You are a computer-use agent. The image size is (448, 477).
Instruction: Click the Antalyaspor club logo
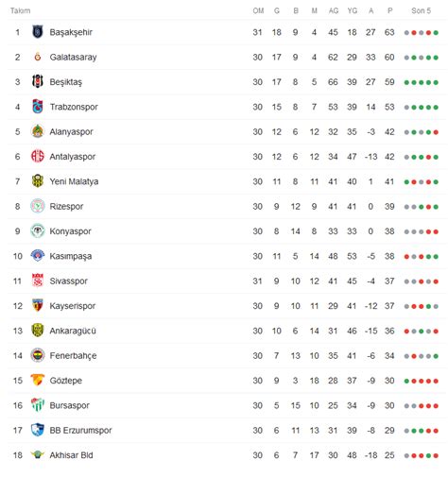pyautogui.click(x=38, y=156)
